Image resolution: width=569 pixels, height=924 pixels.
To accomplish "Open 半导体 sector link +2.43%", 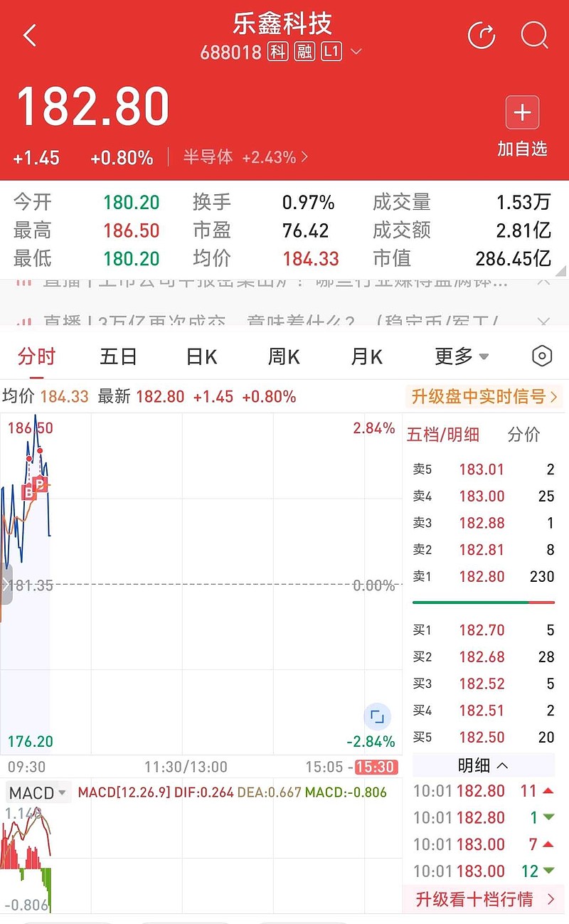I will (x=245, y=157).
